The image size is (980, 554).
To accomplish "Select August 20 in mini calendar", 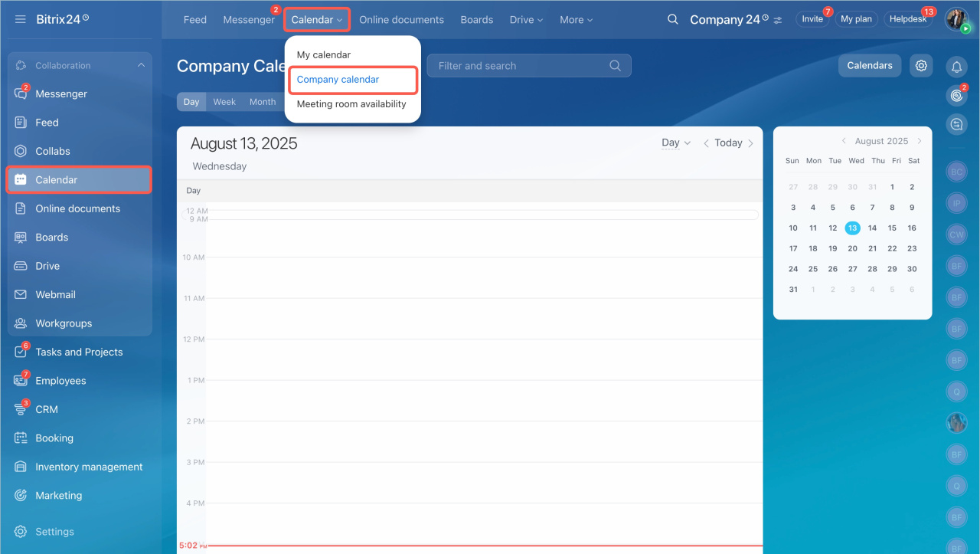I will pos(852,248).
